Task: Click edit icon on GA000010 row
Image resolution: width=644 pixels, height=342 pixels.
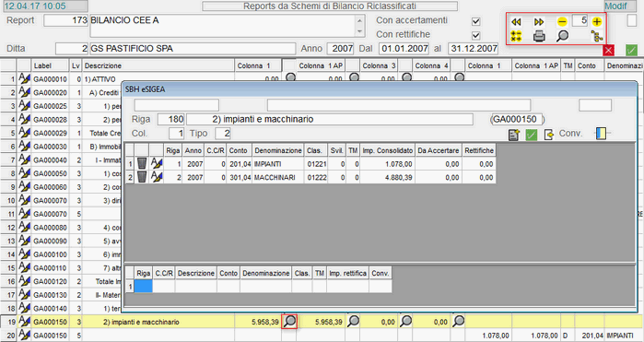Action: click(x=24, y=79)
